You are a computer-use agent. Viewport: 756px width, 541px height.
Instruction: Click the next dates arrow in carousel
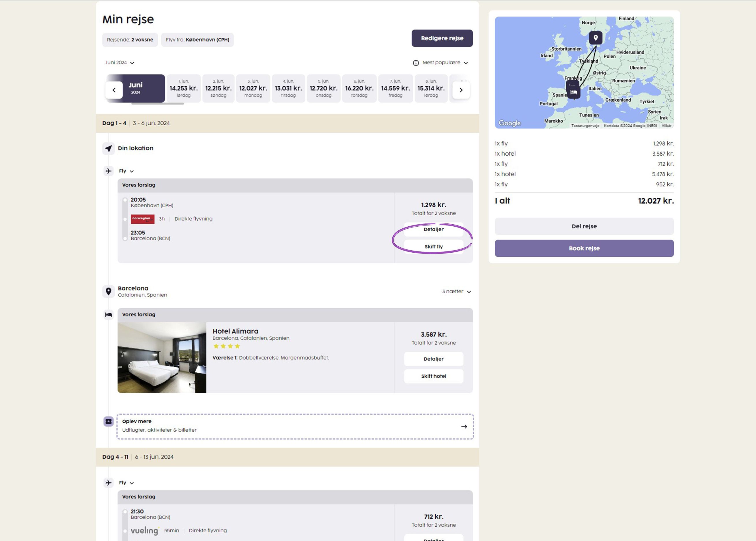pyautogui.click(x=461, y=90)
